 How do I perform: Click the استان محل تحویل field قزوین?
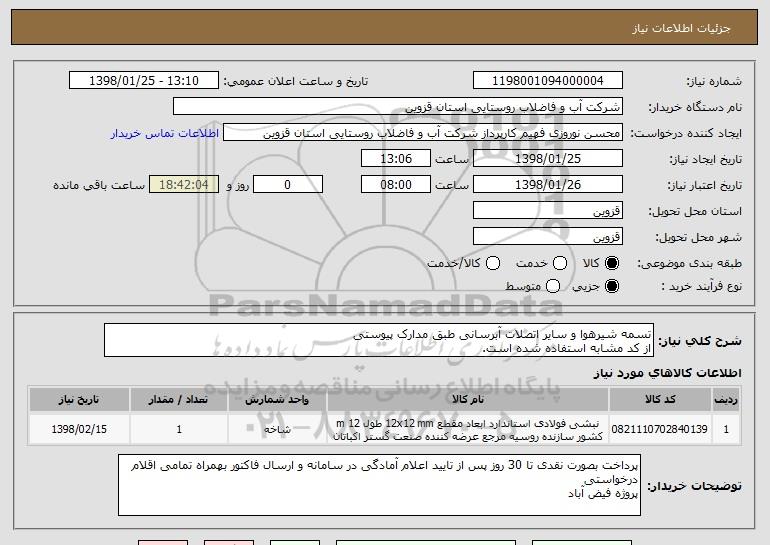point(548,211)
